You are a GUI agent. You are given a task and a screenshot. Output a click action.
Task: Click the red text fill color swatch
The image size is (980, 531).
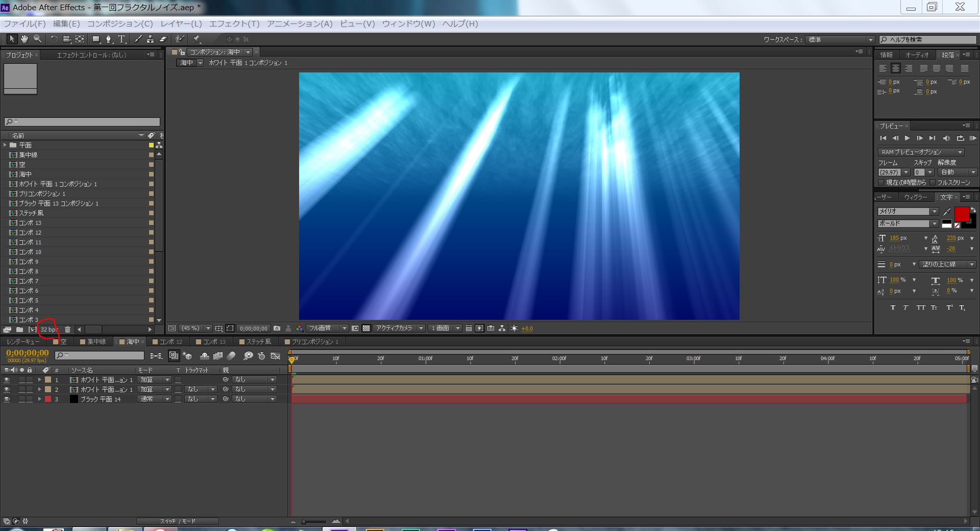pos(961,214)
